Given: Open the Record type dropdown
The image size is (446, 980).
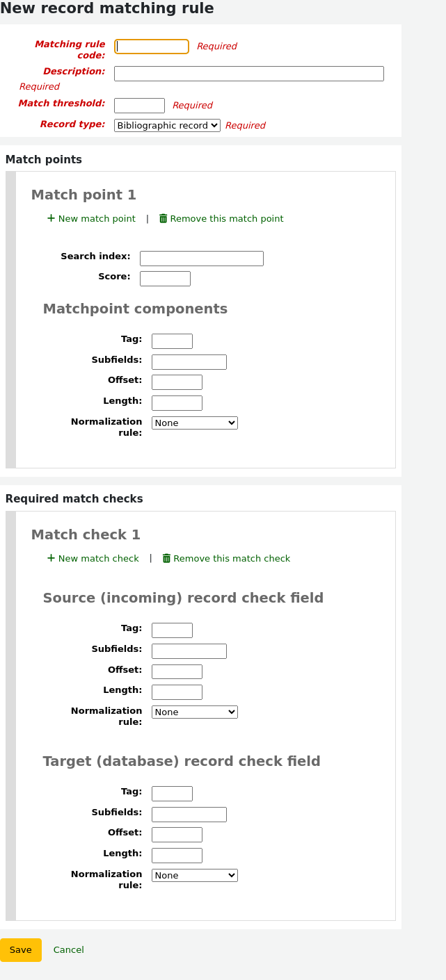Looking at the screenshot, I should 167,126.
